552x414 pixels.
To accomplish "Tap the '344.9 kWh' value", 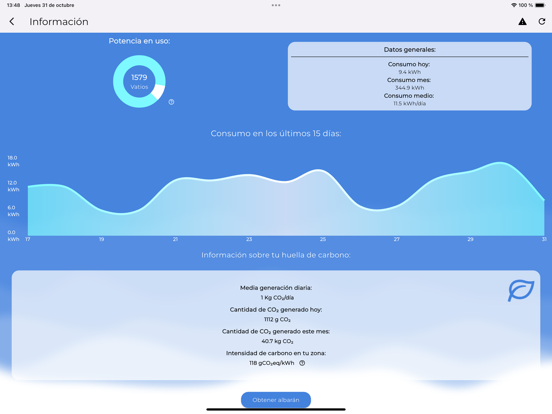I will pos(409,88).
